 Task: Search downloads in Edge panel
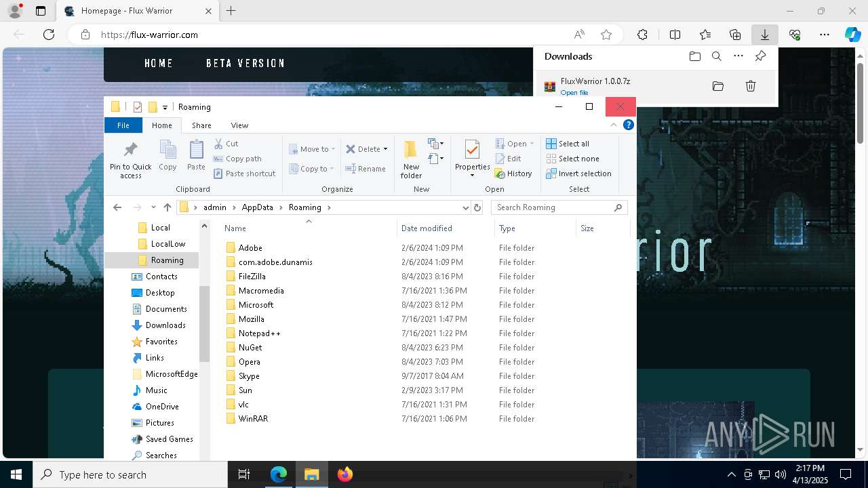(717, 56)
